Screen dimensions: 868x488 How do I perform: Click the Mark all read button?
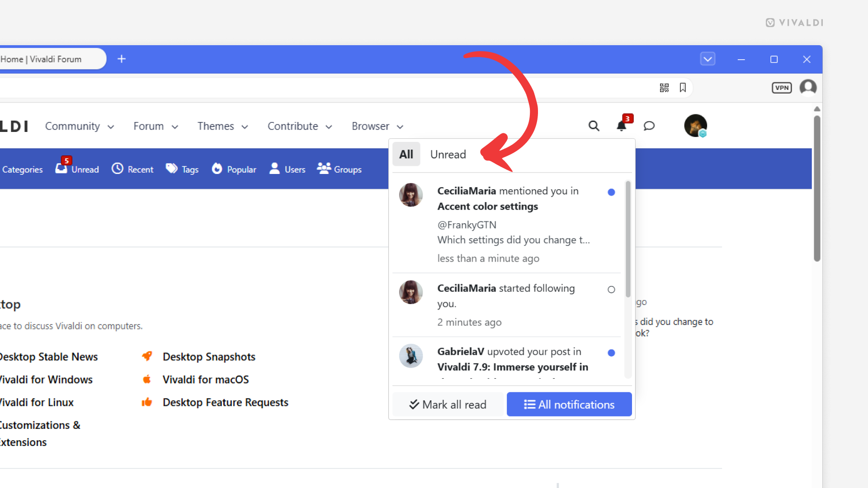[448, 404]
